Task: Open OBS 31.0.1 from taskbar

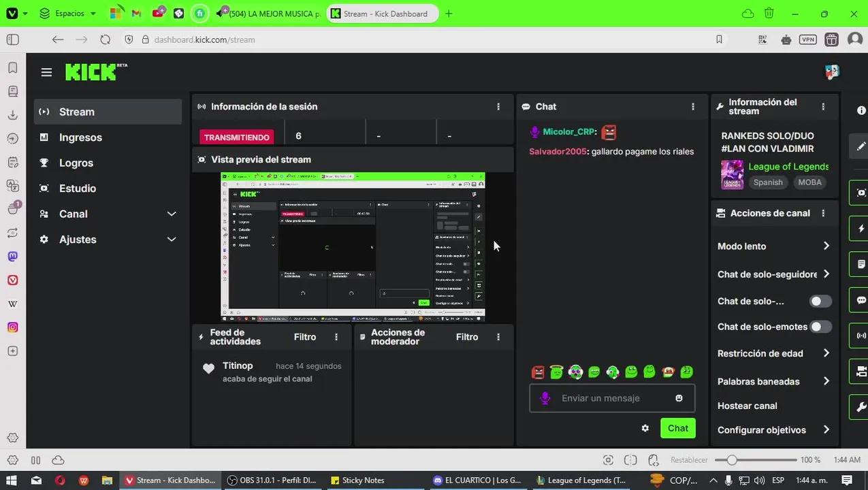Action: (x=273, y=480)
